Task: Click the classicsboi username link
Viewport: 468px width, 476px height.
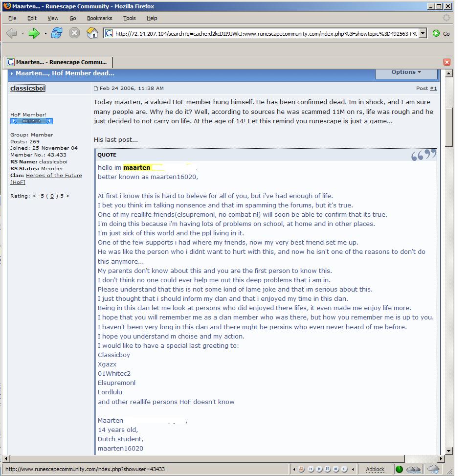Action: (x=27, y=88)
